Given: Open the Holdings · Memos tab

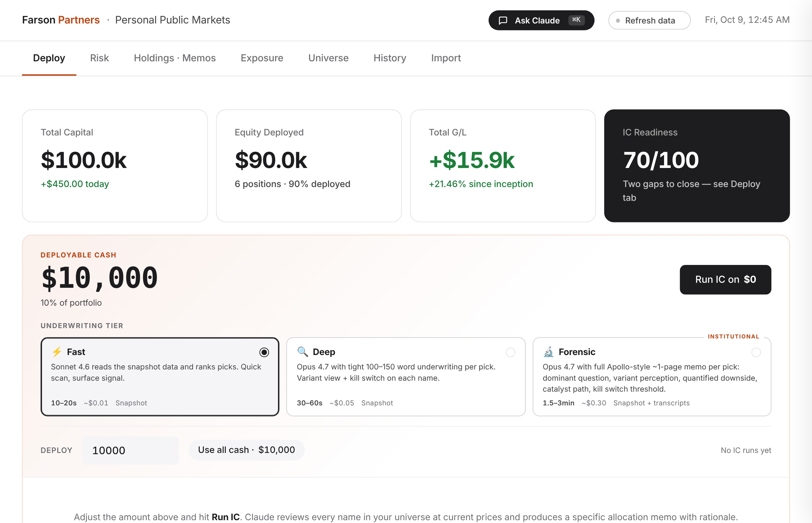Looking at the screenshot, I should tap(175, 58).
